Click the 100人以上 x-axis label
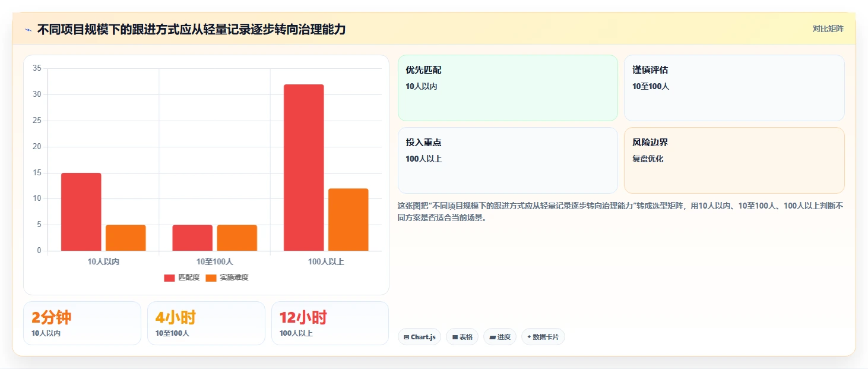Image resolution: width=868 pixels, height=369 pixels. (x=326, y=261)
